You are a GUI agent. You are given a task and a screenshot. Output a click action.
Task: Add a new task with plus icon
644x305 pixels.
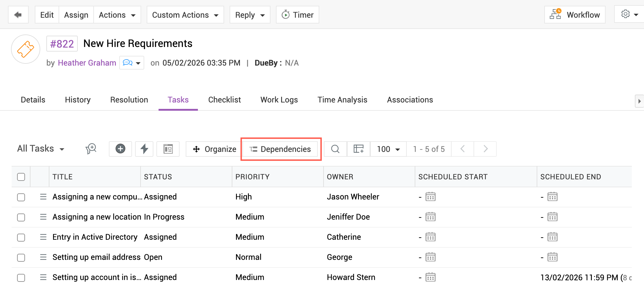[120, 149]
